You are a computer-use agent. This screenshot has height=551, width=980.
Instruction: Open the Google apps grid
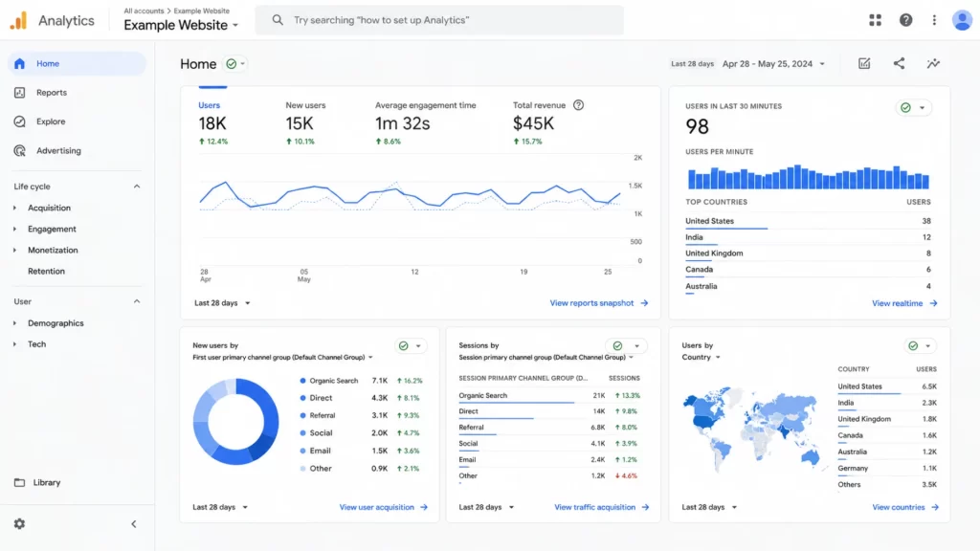click(x=875, y=20)
